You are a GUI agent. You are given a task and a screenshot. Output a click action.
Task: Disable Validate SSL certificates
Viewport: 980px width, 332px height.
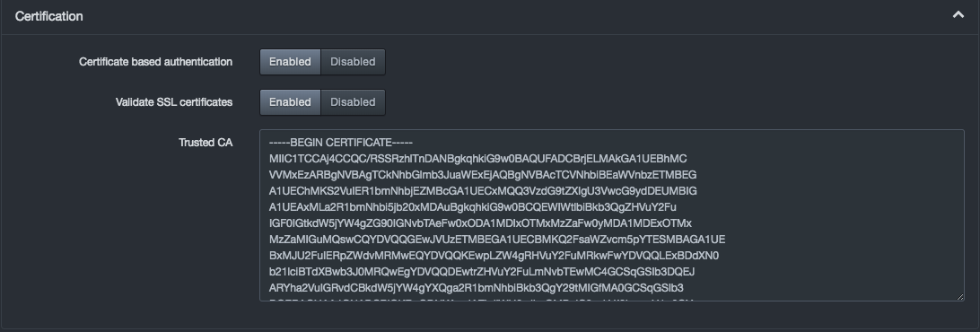point(353,102)
